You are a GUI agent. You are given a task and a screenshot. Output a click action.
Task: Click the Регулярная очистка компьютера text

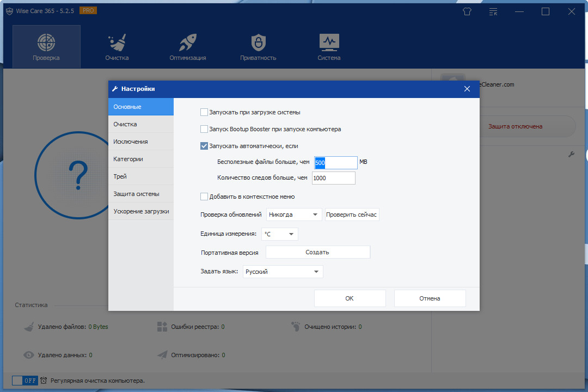point(97,381)
